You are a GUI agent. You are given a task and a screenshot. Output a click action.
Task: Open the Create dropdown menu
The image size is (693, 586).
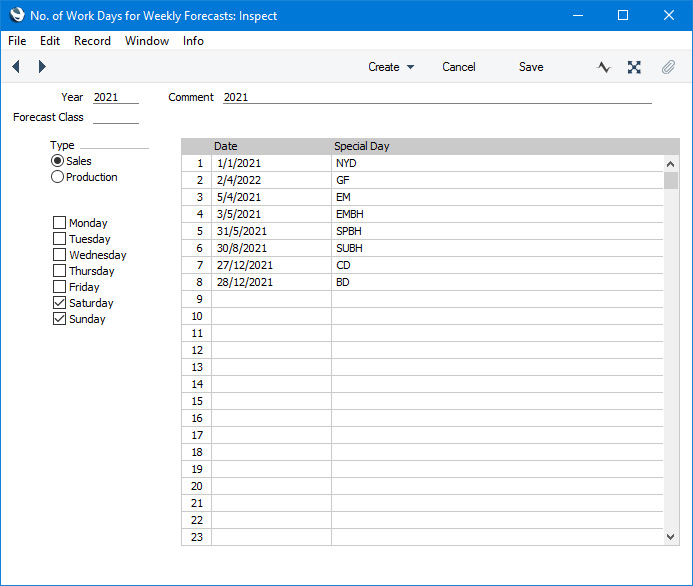coord(391,67)
